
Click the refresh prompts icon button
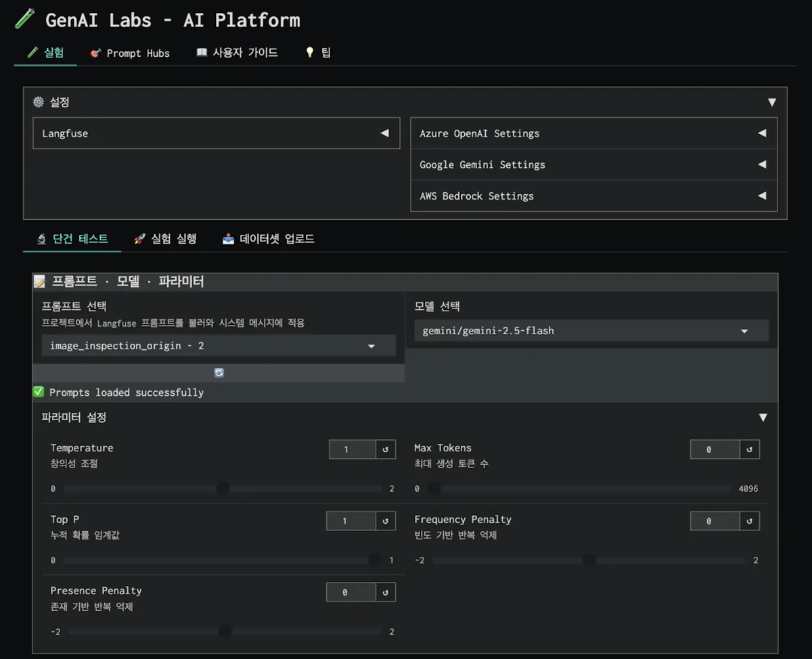click(x=219, y=373)
